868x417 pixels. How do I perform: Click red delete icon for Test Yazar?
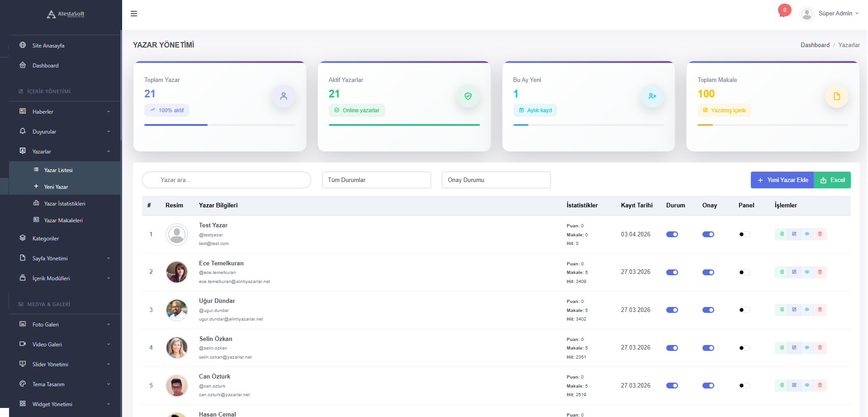click(x=820, y=234)
